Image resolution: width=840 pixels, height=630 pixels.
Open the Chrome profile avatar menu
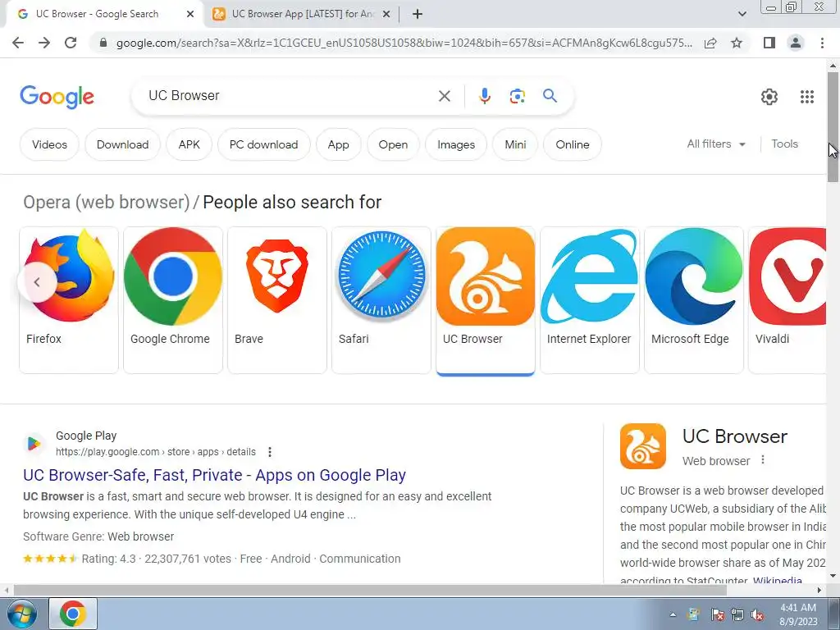tap(796, 43)
